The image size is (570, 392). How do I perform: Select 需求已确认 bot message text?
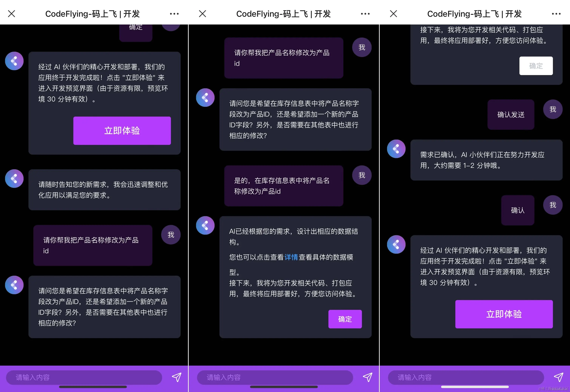(482, 160)
